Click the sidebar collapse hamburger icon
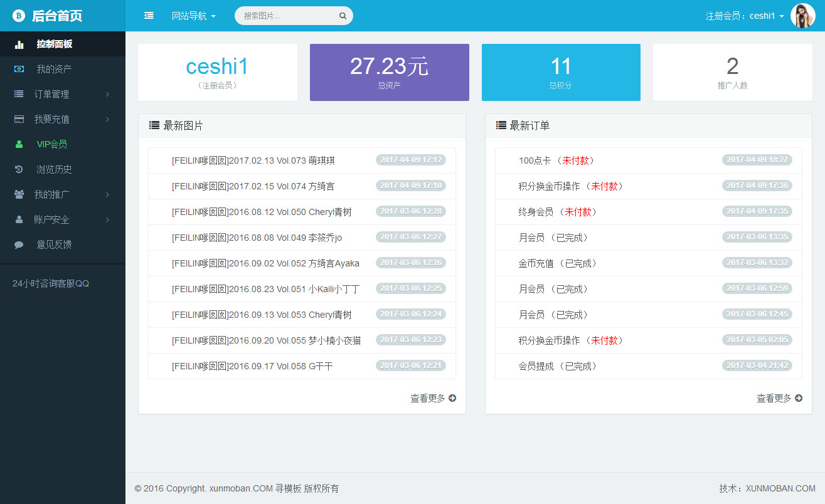825x504 pixels. [149, 16]
